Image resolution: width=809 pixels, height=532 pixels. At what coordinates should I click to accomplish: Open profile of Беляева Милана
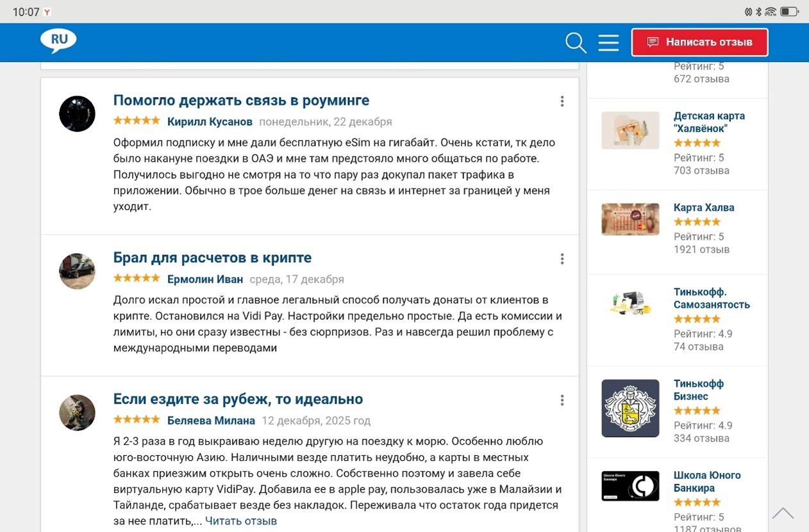(211, 420)
